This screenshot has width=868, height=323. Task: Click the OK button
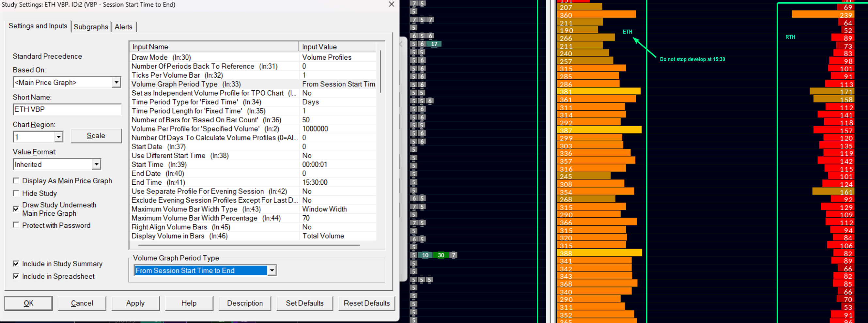pos(28,303)
